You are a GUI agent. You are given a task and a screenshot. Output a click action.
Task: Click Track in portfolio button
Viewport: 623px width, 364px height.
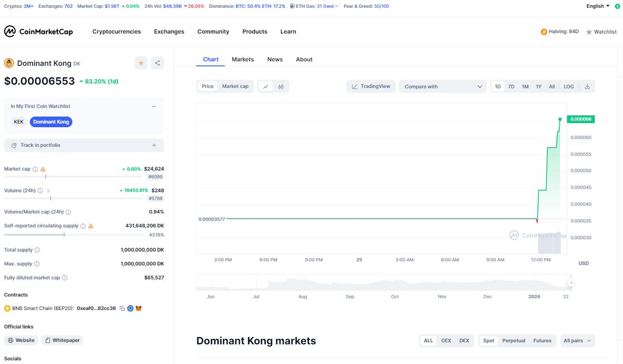coord(84,145)
